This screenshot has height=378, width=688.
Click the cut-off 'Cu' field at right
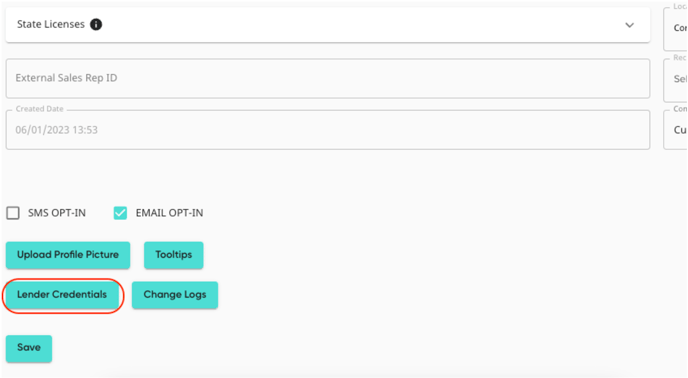[676, 130]
